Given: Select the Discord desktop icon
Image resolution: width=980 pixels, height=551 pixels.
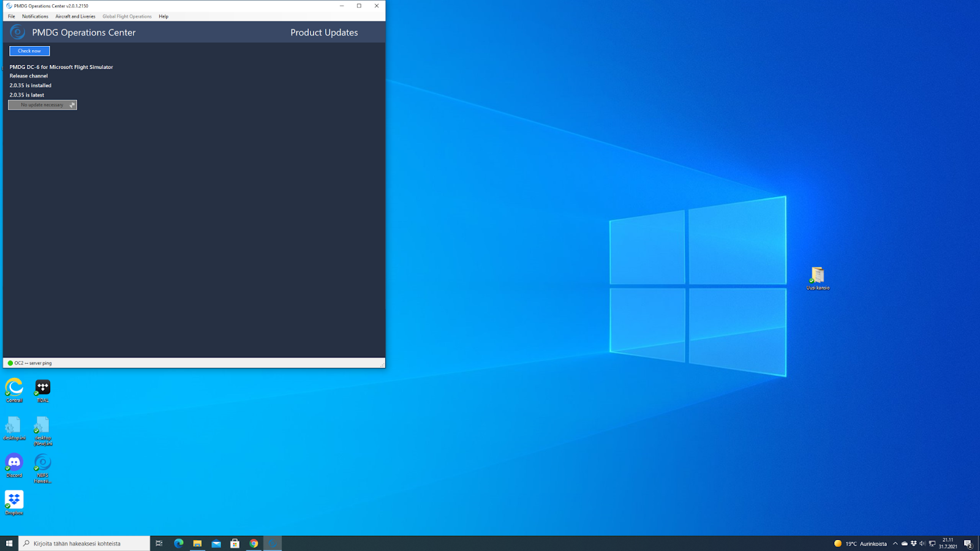Looking at the screenshot, I should click(14, 463).
